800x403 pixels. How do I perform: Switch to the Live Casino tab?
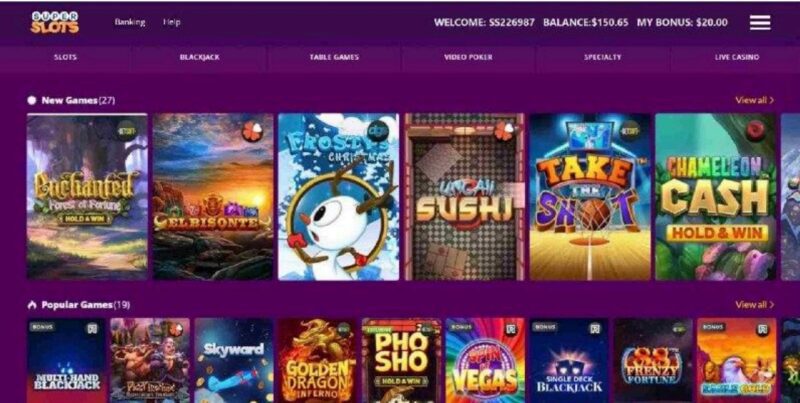[737, 57]
